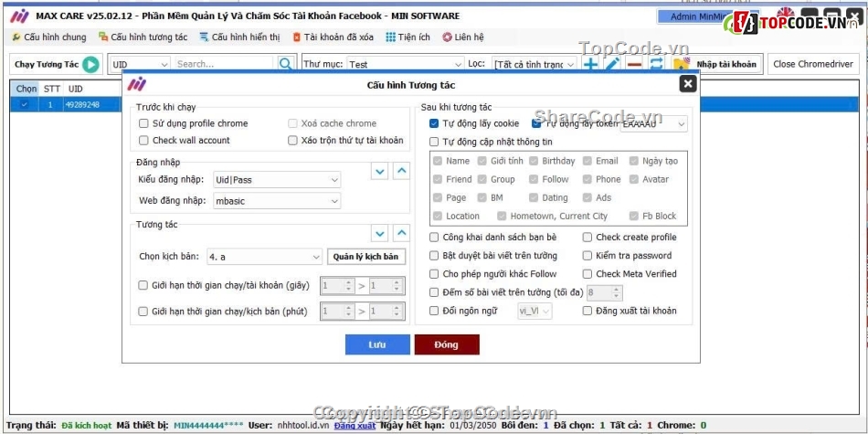Open the Liên hệ menu
Viewport: 868px width, 434px height.
pyautogui.click(x=463, y=37)
